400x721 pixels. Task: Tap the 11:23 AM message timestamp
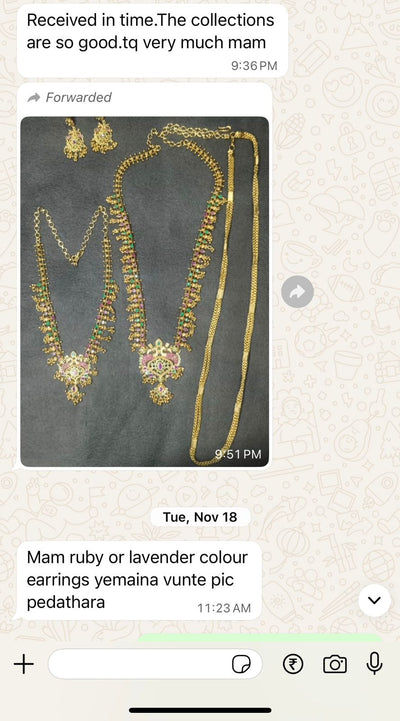224,608
